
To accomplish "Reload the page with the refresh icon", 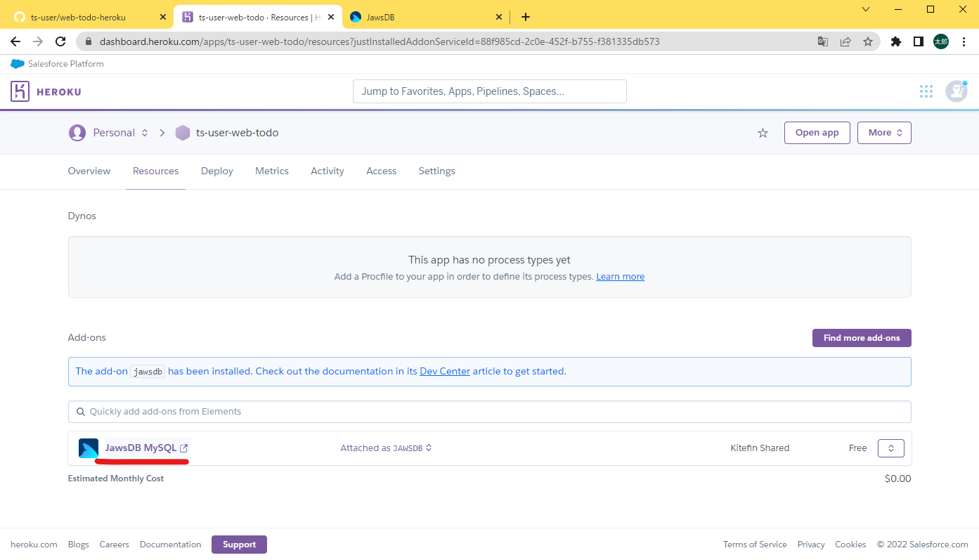I will coord(60,41).
